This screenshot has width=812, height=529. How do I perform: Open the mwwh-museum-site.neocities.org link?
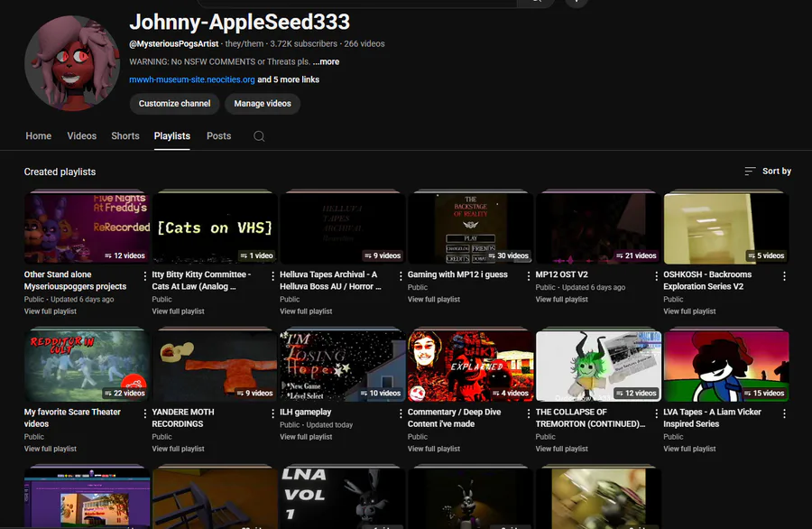point(192,79)
